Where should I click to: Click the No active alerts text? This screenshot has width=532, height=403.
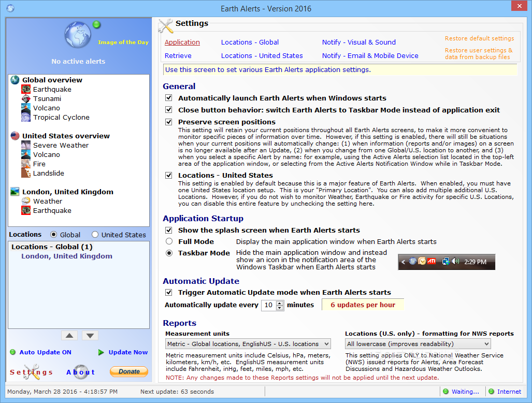[x=78, y=62]
